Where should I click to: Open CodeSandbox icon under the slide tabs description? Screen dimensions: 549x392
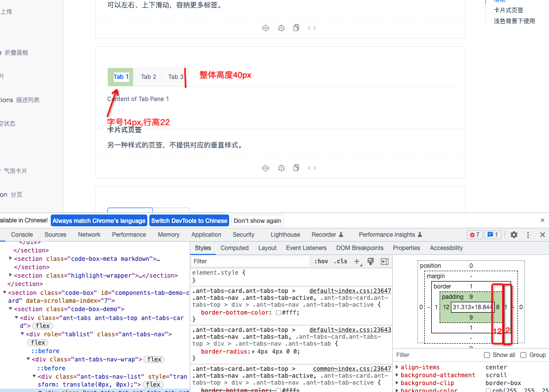(x=266, y=28)
